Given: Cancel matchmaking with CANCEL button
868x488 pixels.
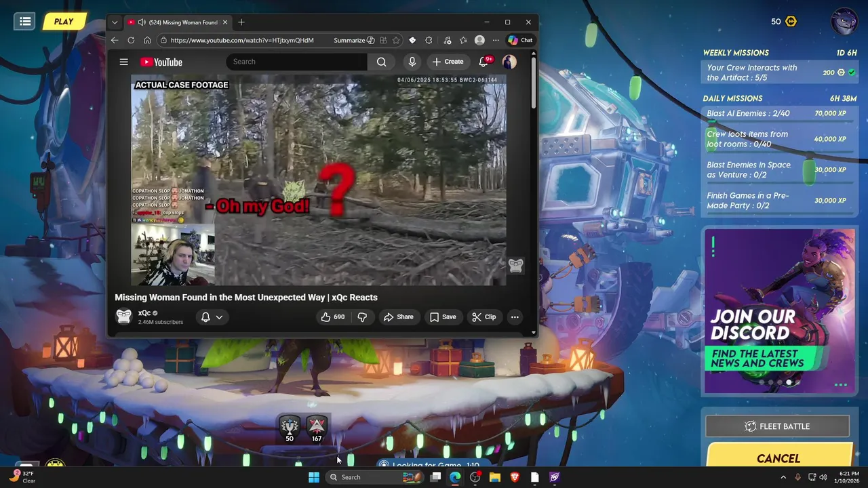Looking at the screenshot, I should [x=778, y=457].
